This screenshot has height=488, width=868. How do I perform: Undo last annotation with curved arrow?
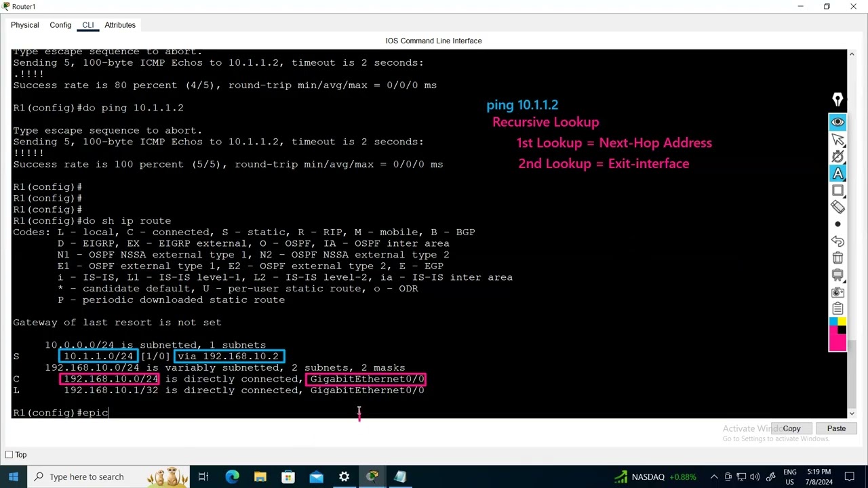click(837, 241)
